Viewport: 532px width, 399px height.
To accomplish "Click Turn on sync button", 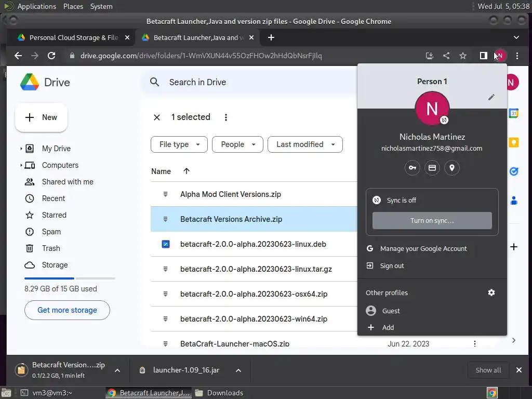I will (432, 220).
